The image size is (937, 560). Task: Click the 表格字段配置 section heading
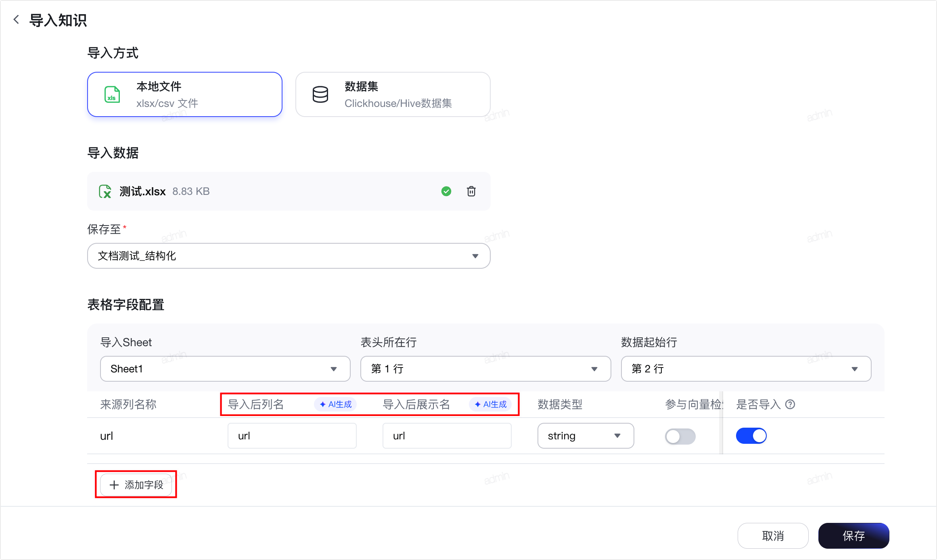126,305
